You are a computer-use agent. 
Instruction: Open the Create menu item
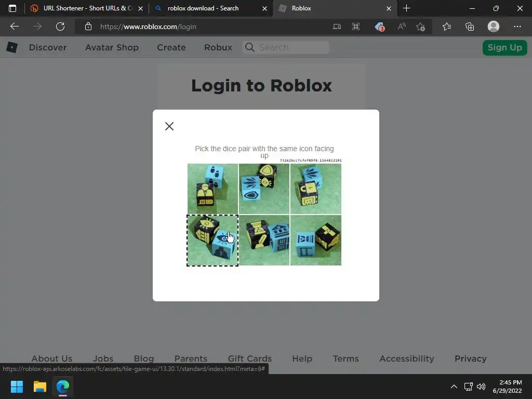coord(171,47)
